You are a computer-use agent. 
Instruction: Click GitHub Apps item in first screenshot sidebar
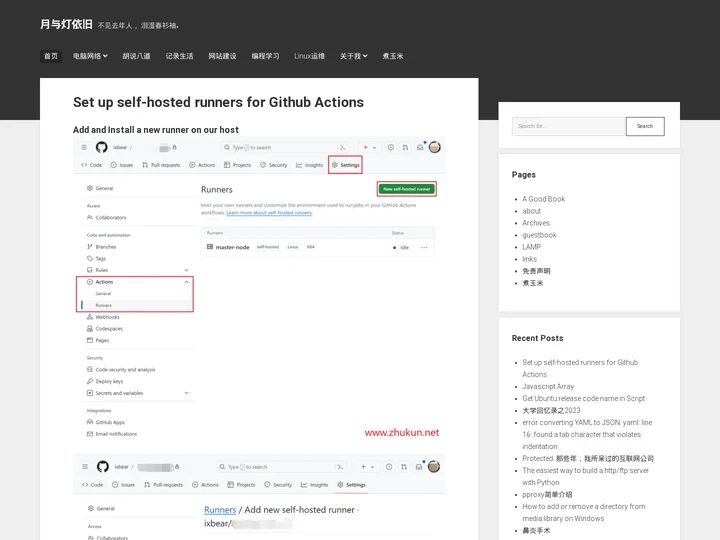(x=106, y=422)
